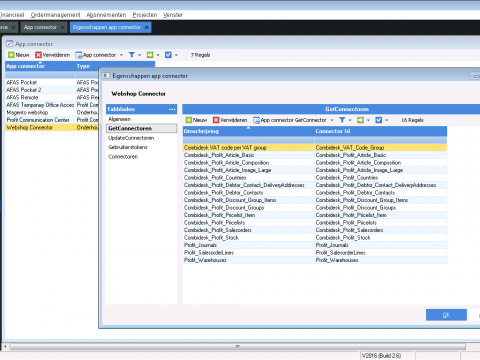Click filter field under Connector Id column
480x360 pixels.
tap(380, 140)
